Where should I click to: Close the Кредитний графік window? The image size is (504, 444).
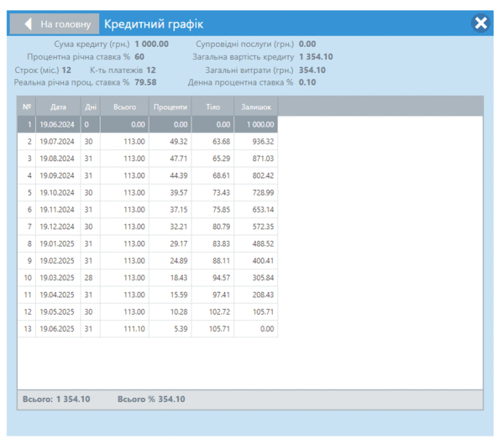tap(480, 24)
